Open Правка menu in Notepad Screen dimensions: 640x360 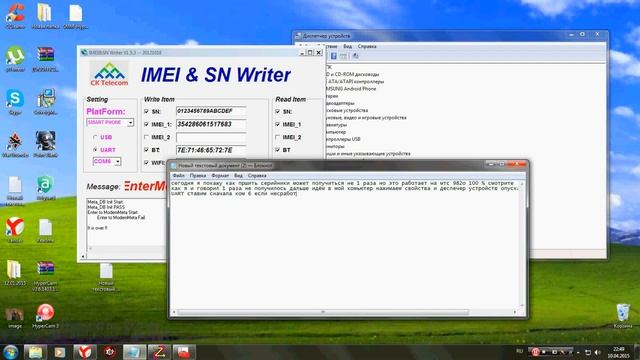[x=198, y=176]
